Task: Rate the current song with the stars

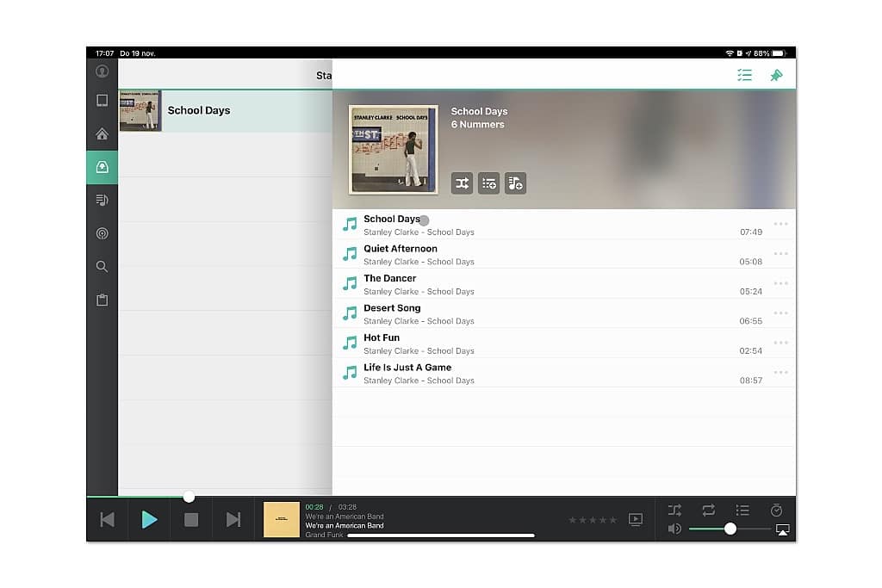Action: (593, 520)
